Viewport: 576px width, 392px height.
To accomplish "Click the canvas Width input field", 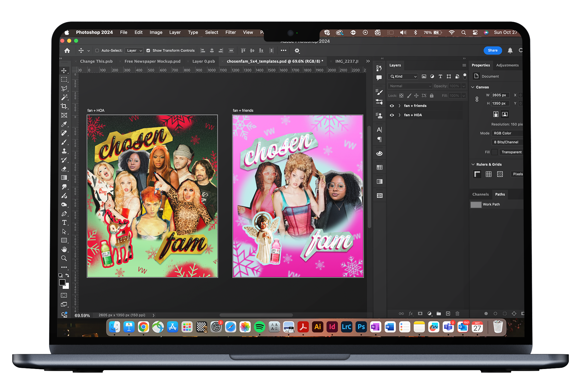I will pos(500,95).
